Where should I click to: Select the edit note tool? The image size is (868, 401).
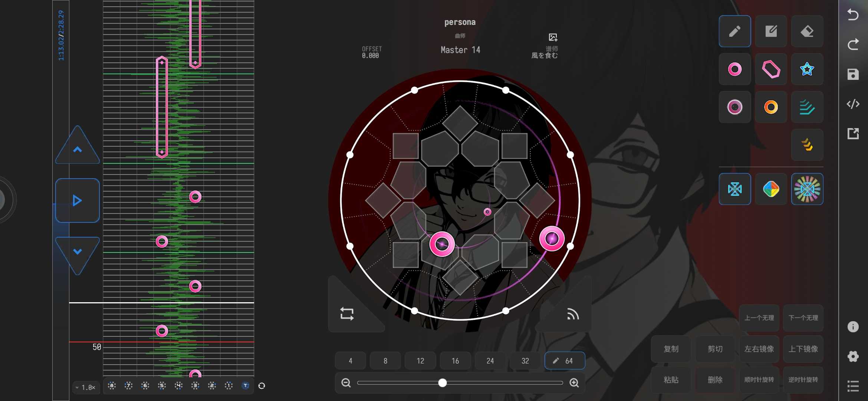[771, 31]
